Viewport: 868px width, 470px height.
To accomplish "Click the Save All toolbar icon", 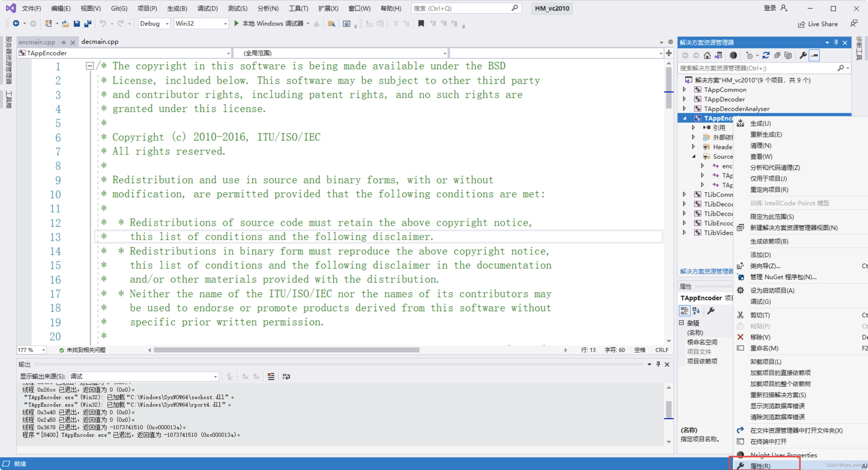I will point(88,23).
